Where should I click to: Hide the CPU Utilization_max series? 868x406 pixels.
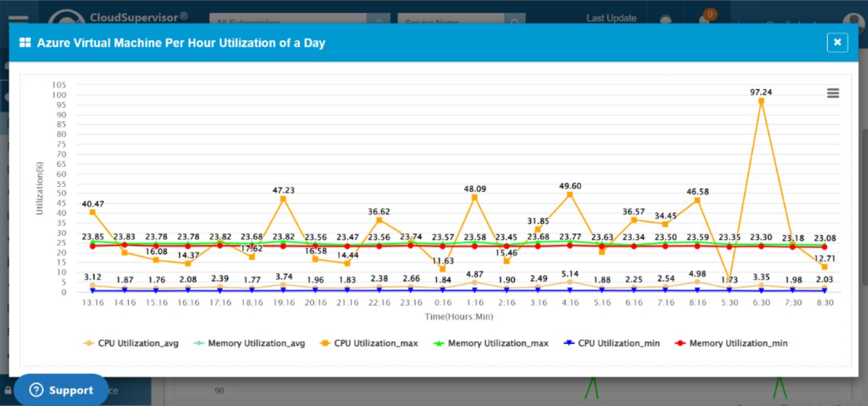[368, 343]
